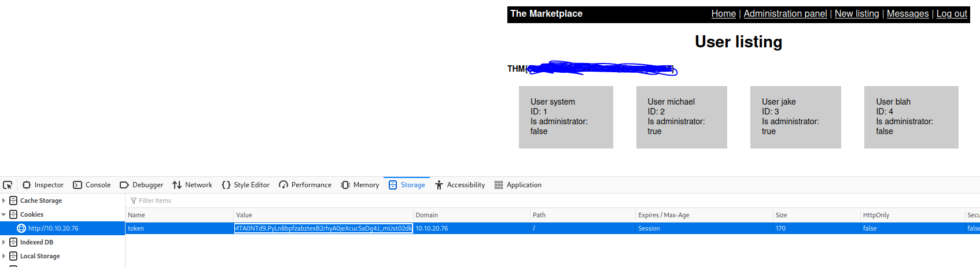Click the element picker icon in devtools
The image size is (980, 267).
(8, 185)
